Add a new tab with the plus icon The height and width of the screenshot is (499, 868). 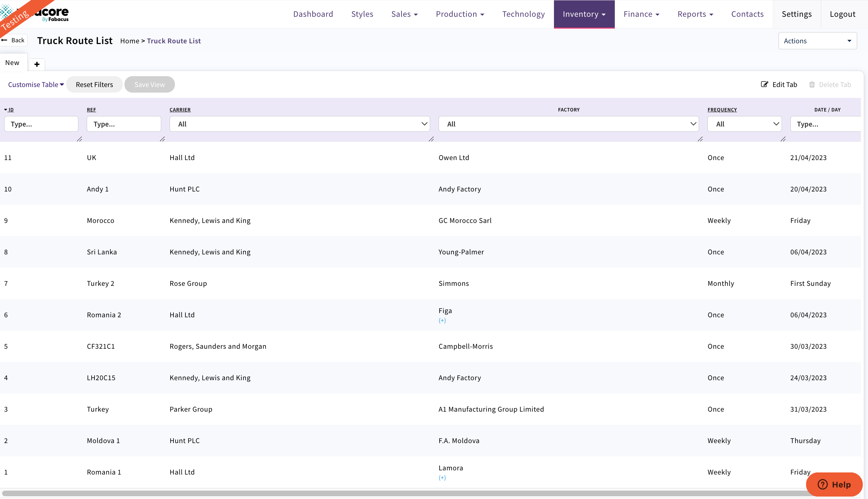point(36,64)
